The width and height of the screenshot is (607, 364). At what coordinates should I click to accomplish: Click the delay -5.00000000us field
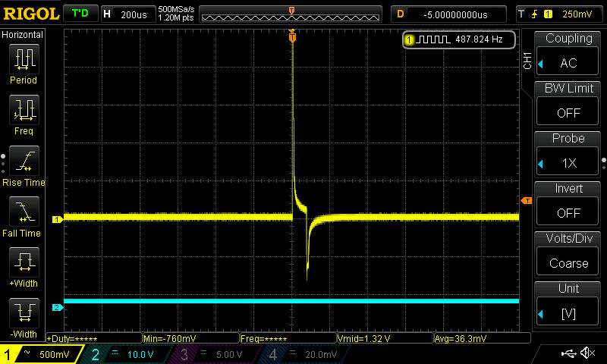(x=448, y=14)
